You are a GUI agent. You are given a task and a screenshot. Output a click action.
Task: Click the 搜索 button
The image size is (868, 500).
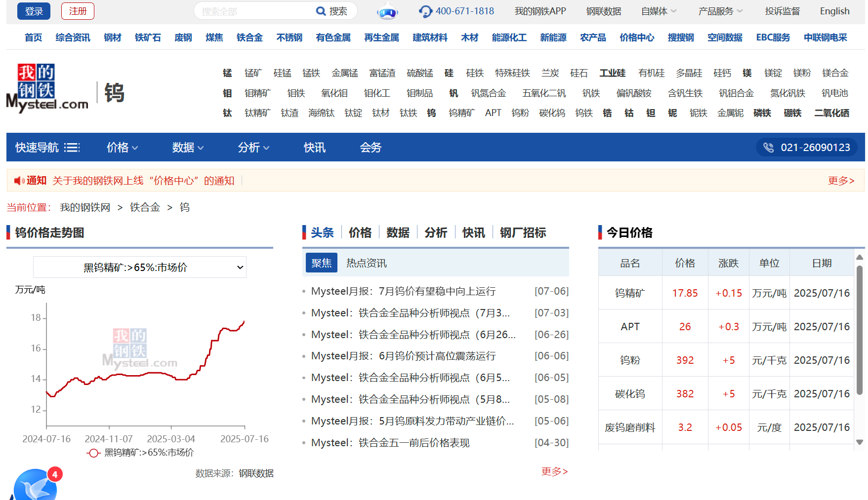pyautogui.click(x=338, y=11)
